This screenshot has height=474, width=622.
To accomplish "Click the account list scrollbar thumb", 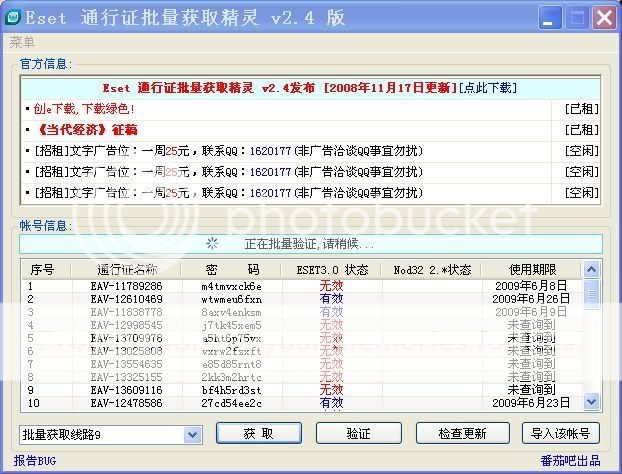I will point(591,294).
